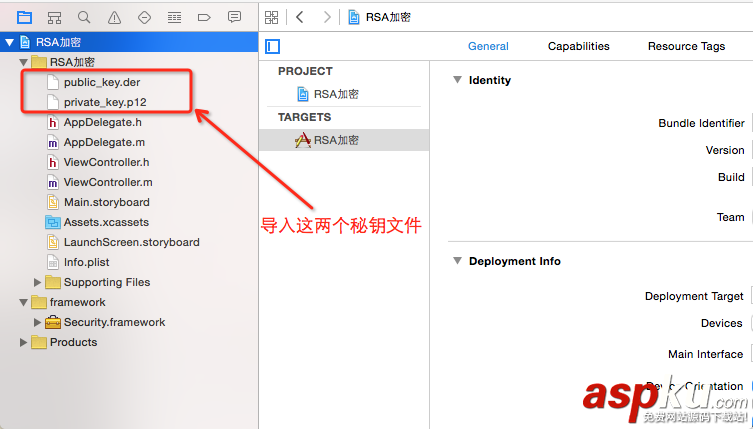
Task: Open AppDelegate.h header file
Action: click(x=103, y=123)
